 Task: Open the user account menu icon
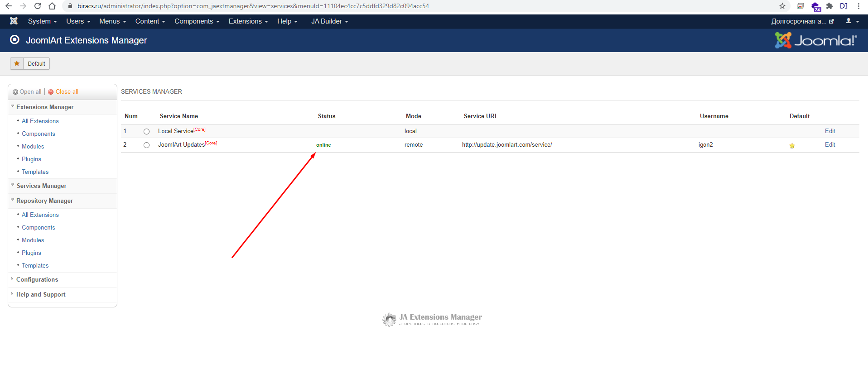coord(852,21)
